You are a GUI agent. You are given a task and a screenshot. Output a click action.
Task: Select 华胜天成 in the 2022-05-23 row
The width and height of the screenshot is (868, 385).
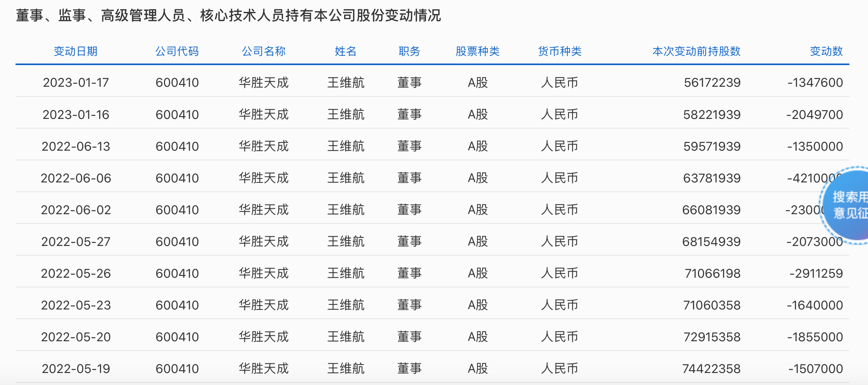coord(263,305)
